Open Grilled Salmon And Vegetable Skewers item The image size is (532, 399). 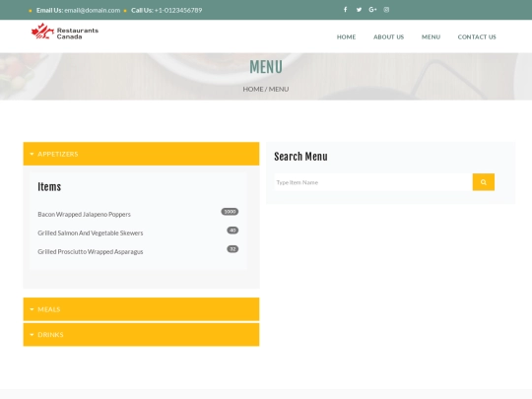click(x=91, y=233)
